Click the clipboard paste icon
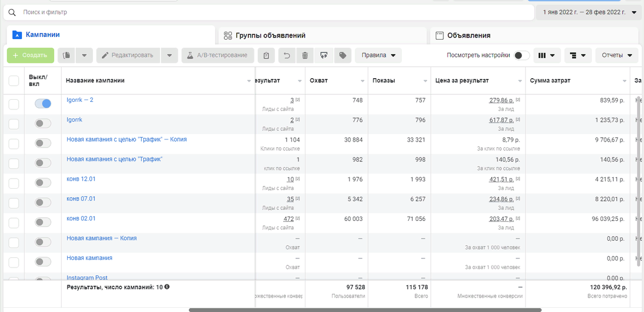 pos(267,55)
